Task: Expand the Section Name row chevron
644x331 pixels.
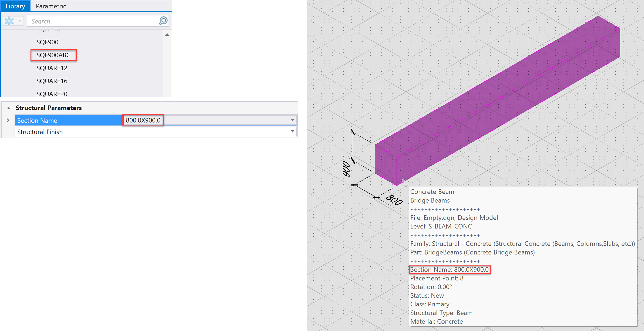Action: pyautogui.click(x=8, y=120)
